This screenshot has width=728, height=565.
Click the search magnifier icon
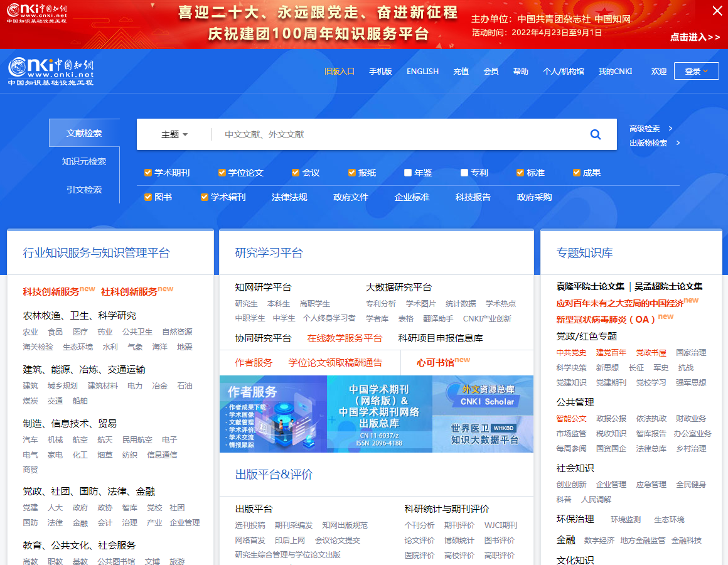pyautogui.click(x=595, y=134)
